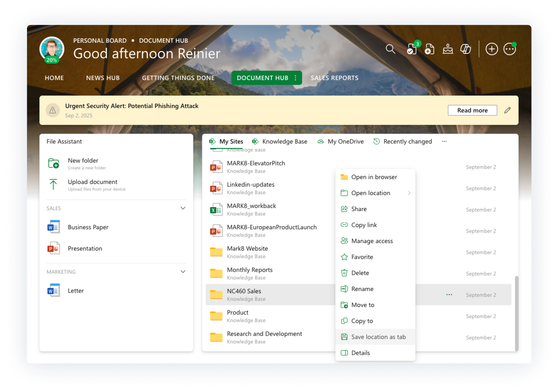The width and height of the screenshot is (558, 392).
Task: Collapse the MARKETING section chevron
Action: [183, 272]
